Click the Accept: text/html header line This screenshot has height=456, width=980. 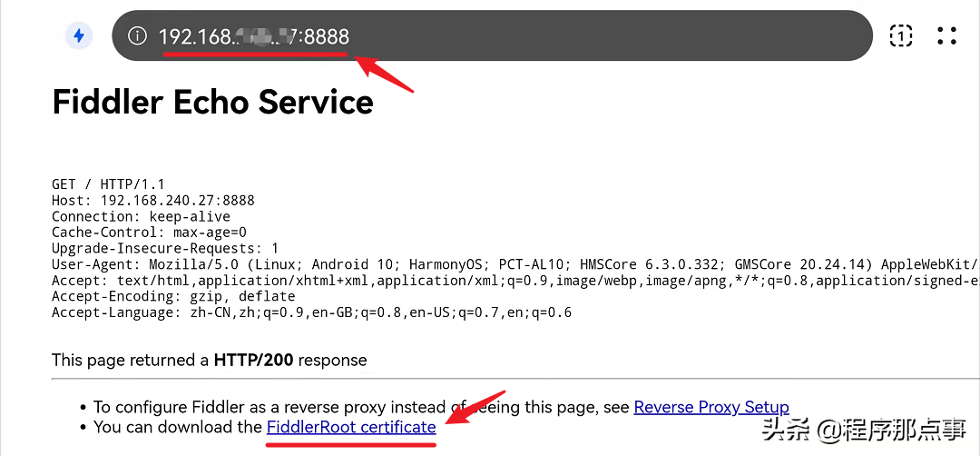515,280
